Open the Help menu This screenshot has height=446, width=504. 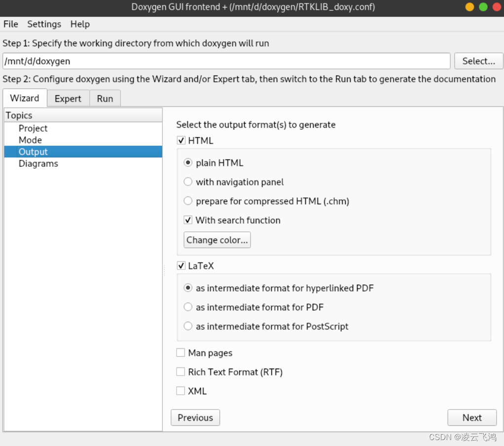pos(80,24)
